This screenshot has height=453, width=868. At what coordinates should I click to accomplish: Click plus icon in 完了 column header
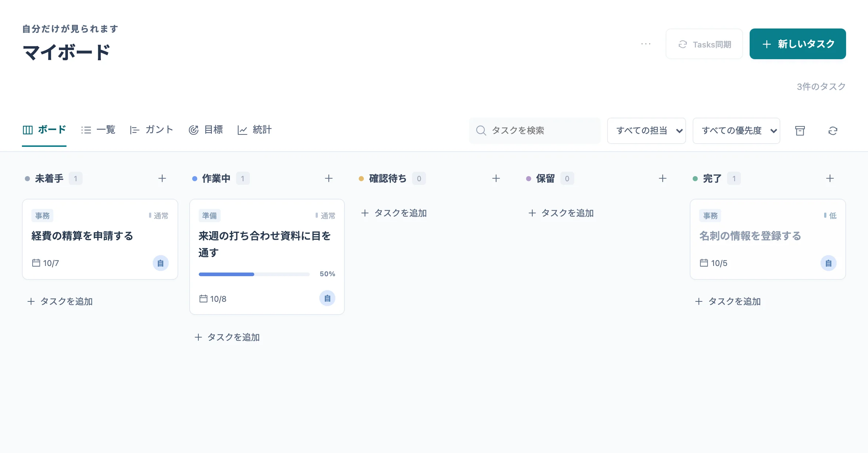tap(830, 178)
